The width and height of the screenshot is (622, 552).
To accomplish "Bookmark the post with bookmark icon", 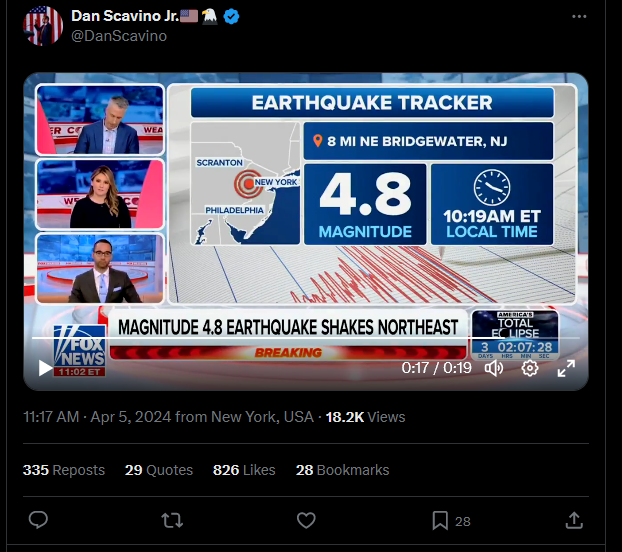I will pos(440,520).
